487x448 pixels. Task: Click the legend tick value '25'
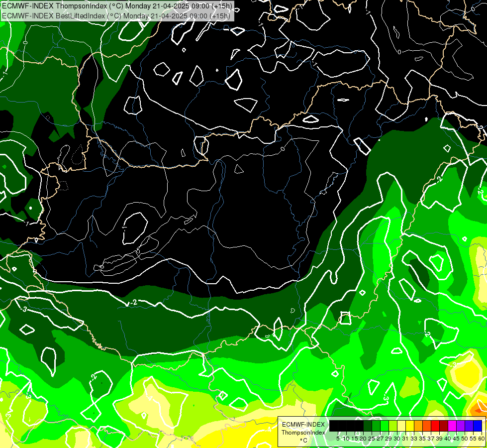click(x=372, y=439)
